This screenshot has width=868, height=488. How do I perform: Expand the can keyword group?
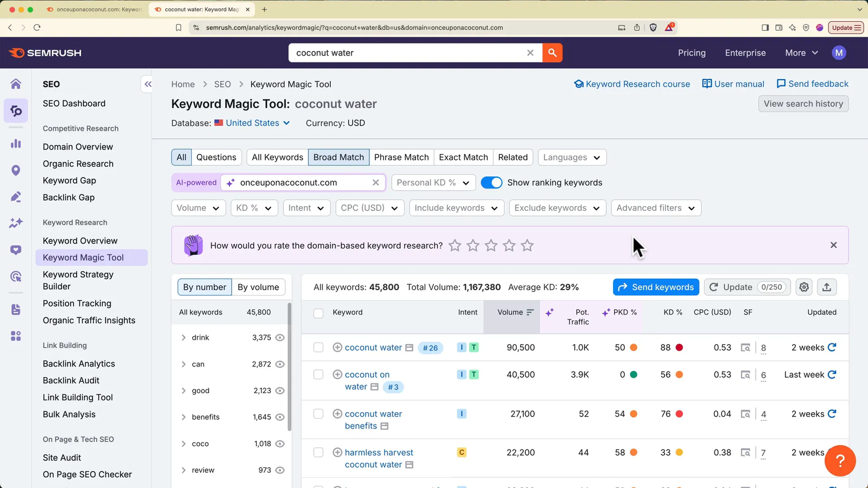click(183, 364)
